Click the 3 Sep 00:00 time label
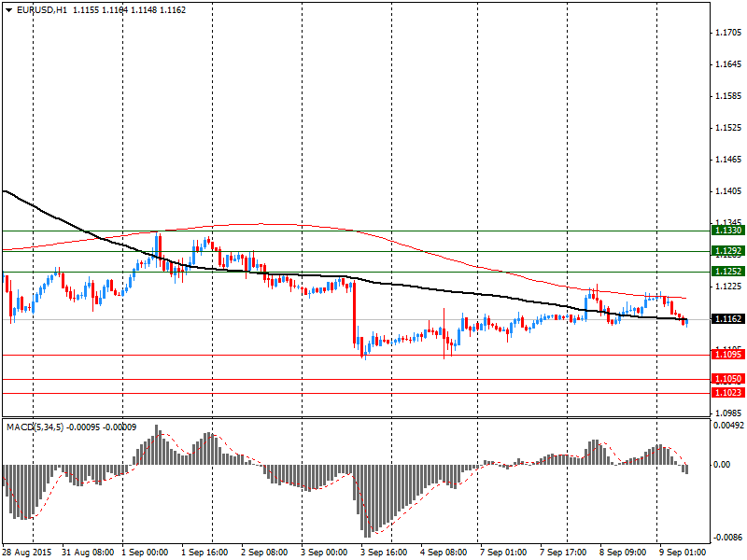The height and width of the screenshot is (560, 747). coord(324,553)
